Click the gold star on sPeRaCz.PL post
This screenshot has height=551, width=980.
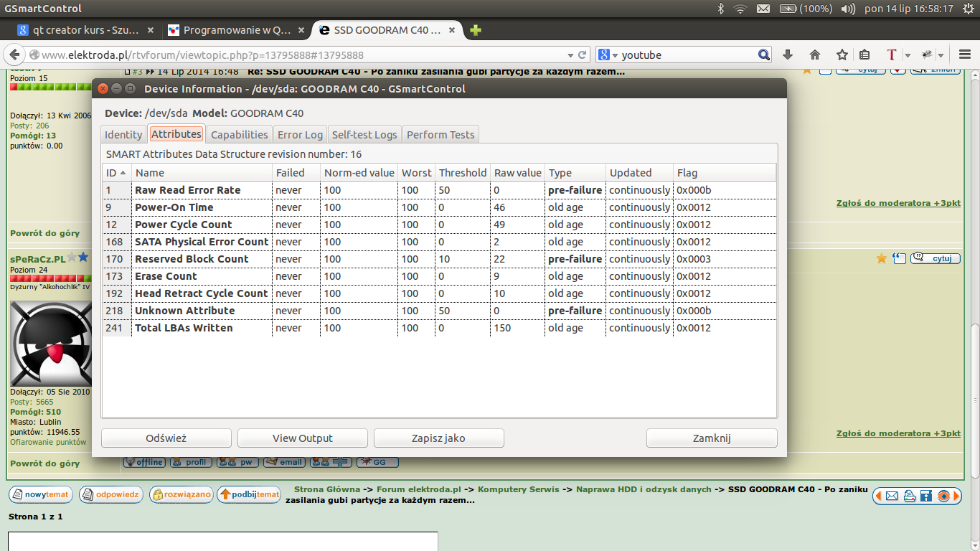coord(882,258)
